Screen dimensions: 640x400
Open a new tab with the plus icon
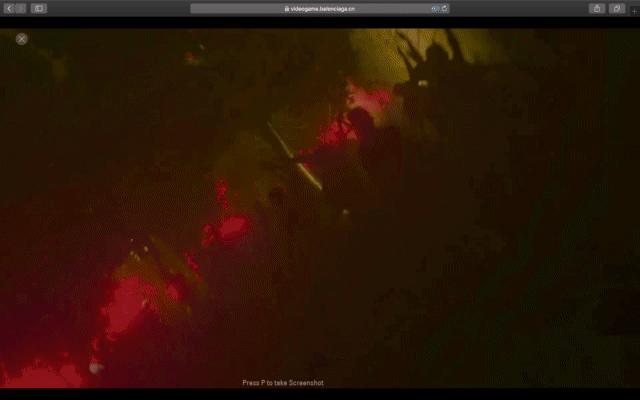click(635, 11)
